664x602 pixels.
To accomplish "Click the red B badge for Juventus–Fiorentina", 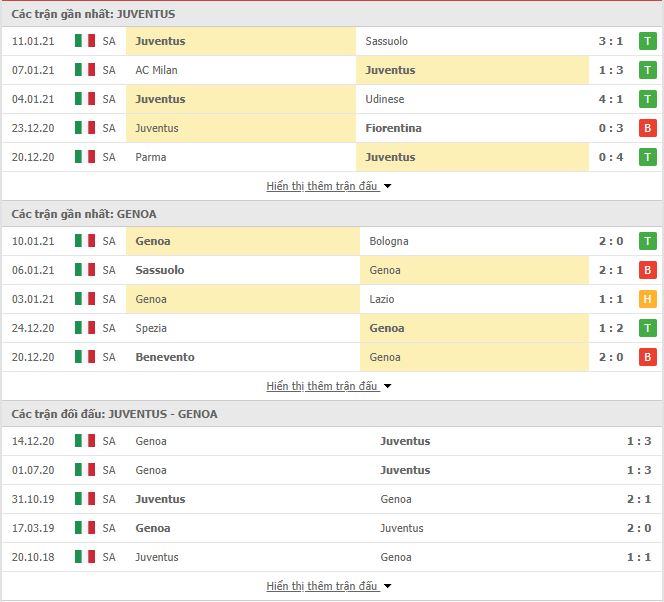I will coord(647,128).
